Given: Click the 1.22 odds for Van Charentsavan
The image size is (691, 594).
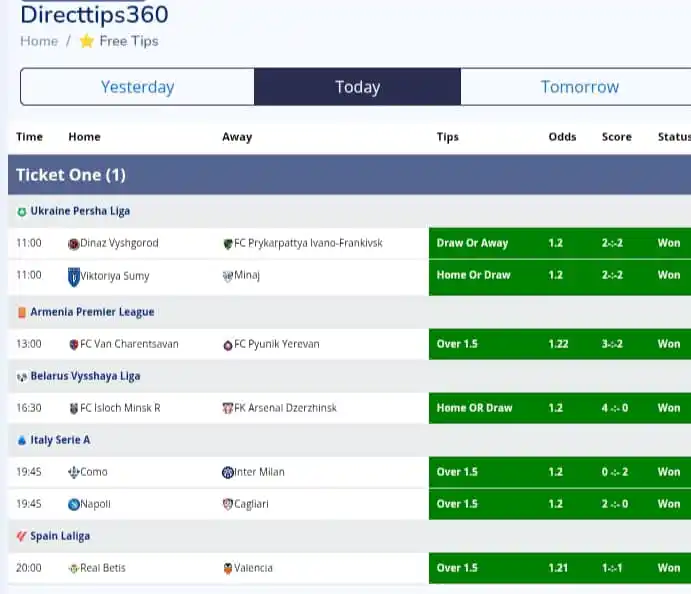Looking at the screenshot, I should [558, 344].
